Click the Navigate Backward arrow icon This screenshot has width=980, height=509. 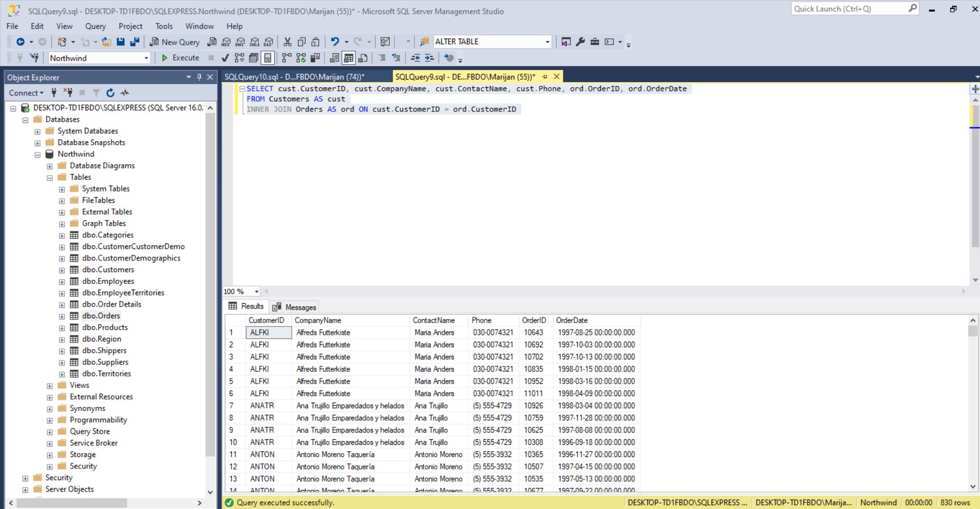click(x=21, y=42)
